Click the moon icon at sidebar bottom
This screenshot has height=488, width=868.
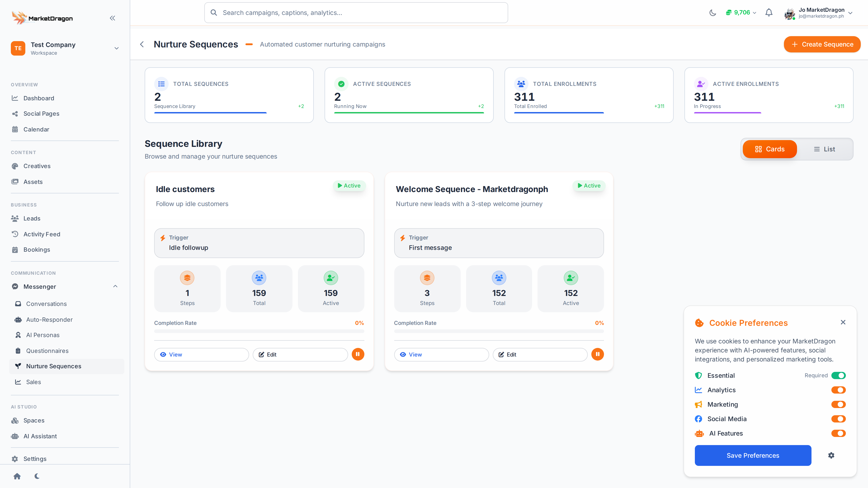(37, 476)
